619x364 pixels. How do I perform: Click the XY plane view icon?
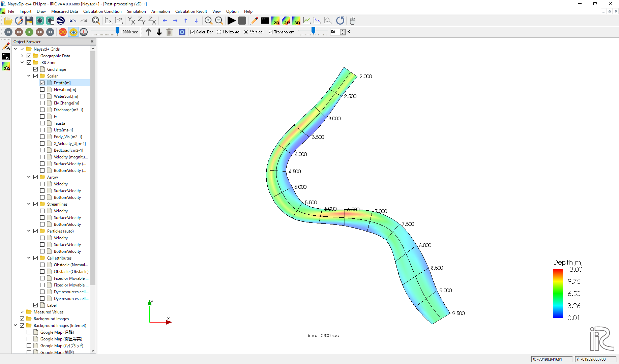(x=131, y=21)
